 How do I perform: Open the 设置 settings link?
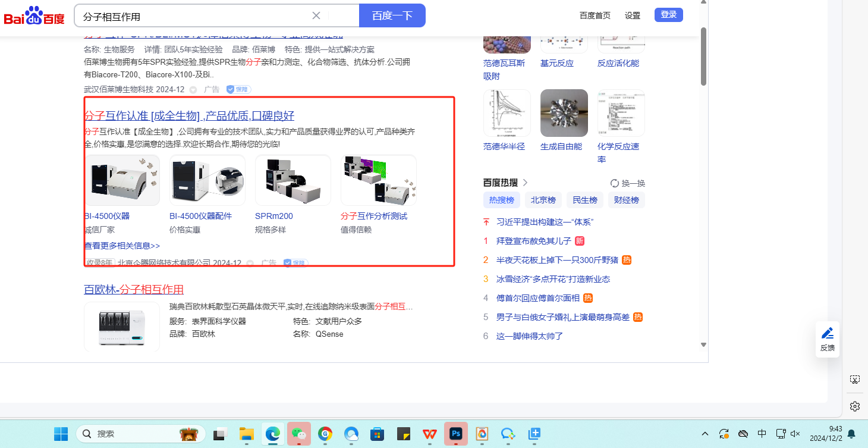[633, 15]
